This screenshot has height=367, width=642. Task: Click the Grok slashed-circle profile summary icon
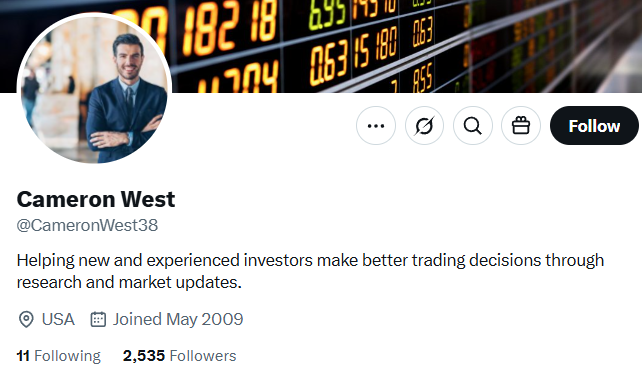[x=424, y=126]
